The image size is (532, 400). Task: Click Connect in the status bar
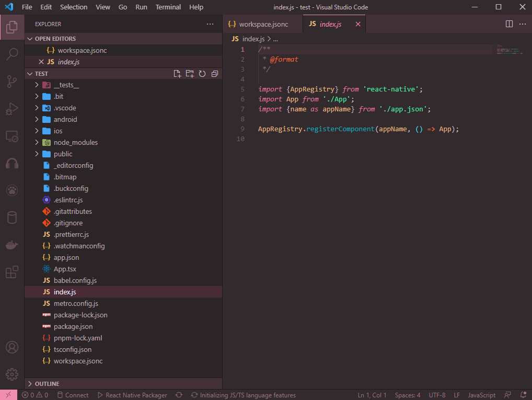click(x=73, y=395)
